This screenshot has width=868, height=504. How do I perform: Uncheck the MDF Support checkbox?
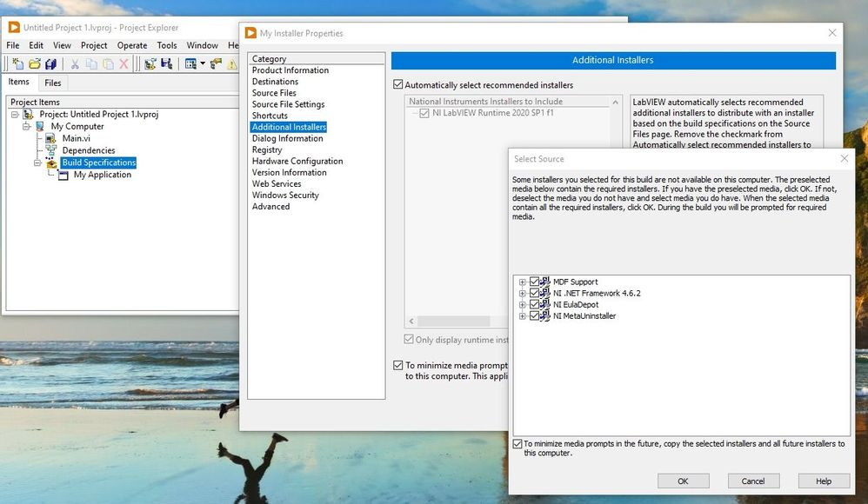(x=534, y=282)
